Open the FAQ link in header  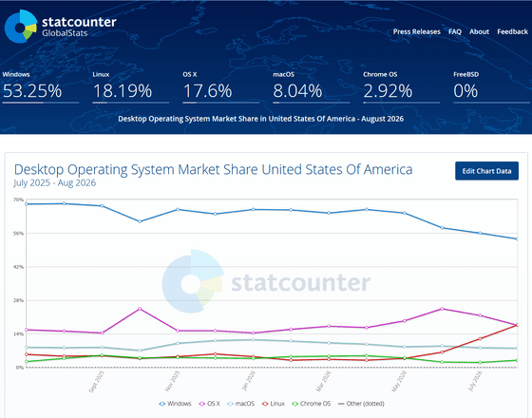[x=455, y=31]
